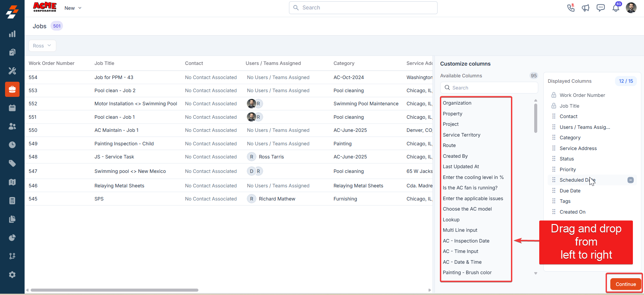Viewport: 644px width, 295px height.
Task: Grab the drag handle beside Tags column
Action: (x=554, y=201)
